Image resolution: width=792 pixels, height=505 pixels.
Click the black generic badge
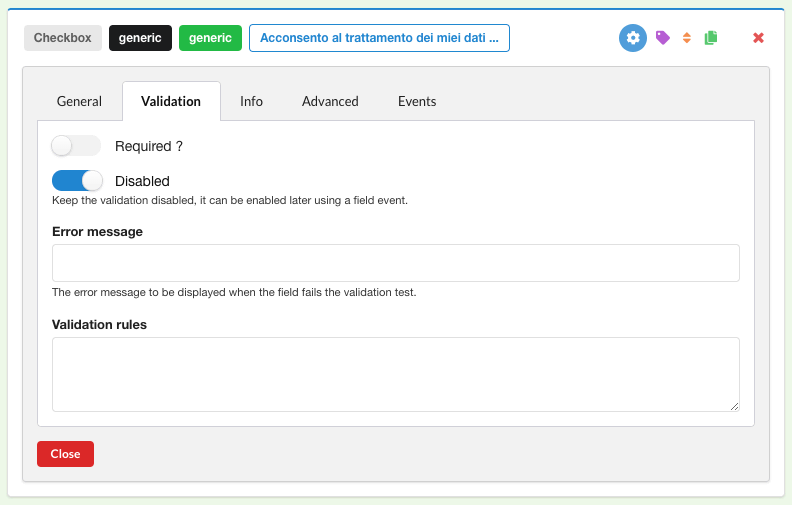[x=140, y=38]
